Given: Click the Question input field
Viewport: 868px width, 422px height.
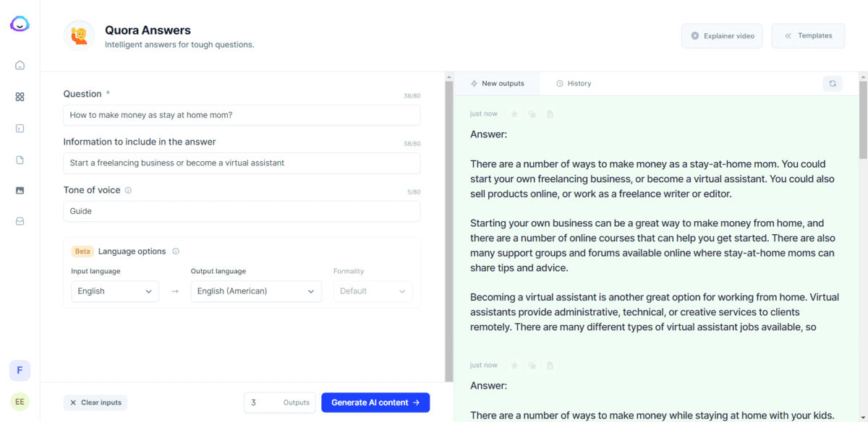Looking at the screenshot, I should (241, 115).
